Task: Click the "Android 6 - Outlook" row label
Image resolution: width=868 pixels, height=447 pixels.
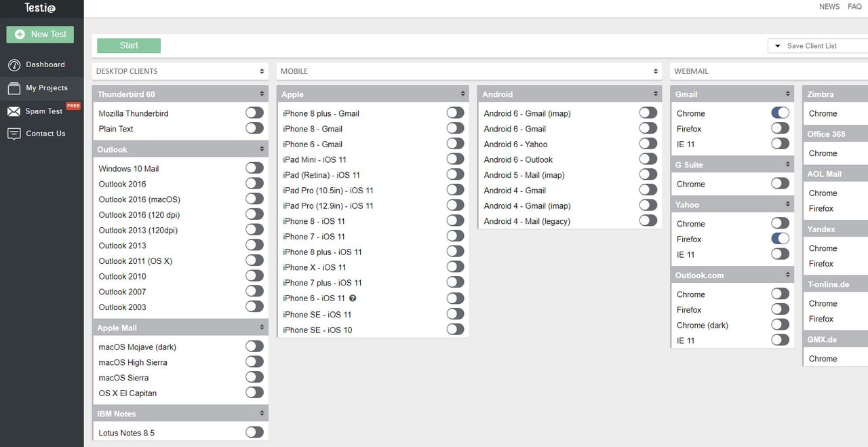Action: pyautogui.click(x=518, y=160)
